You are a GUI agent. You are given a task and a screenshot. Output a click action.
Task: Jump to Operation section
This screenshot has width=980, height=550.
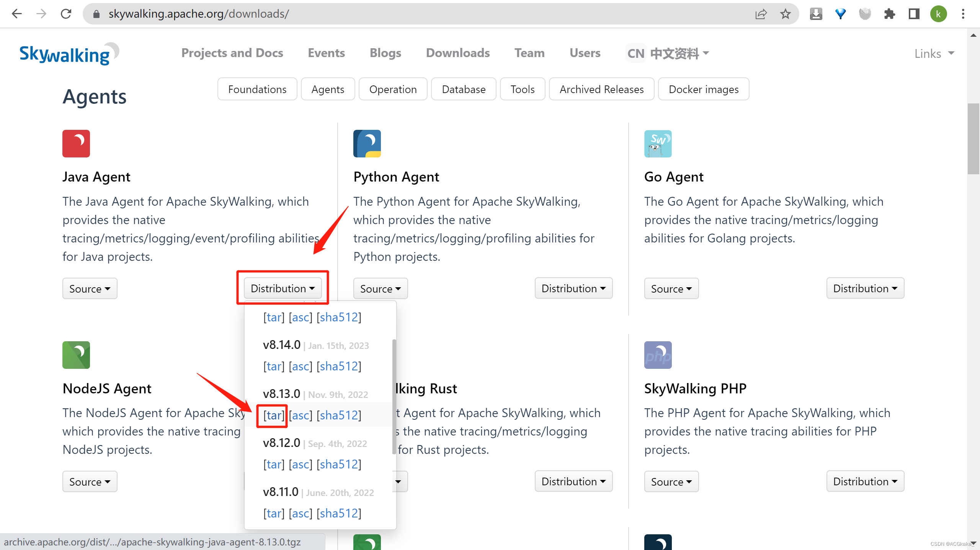click(x=393, y=89)
